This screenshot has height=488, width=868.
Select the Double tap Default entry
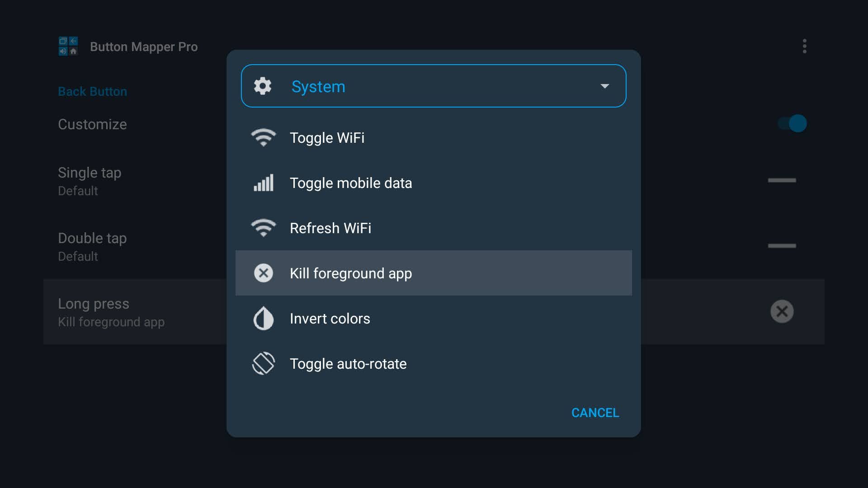(x=92, y=246)
